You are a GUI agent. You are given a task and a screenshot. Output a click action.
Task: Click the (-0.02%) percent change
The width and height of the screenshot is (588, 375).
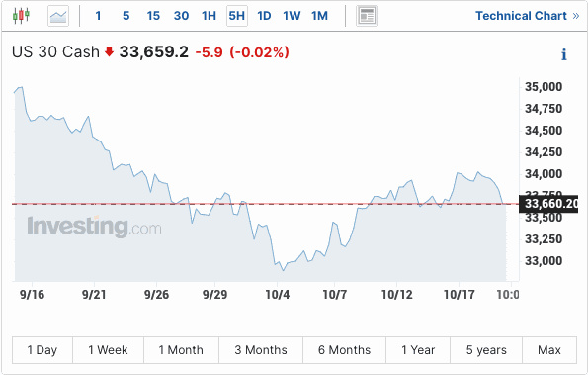click(x=260, y=52)
